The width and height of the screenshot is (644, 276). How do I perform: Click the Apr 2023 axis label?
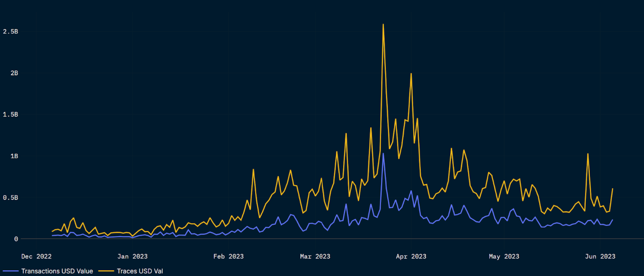411,257
